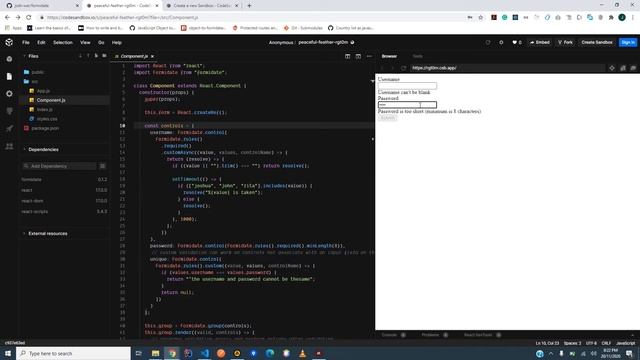Open the Selection menu

[x=63, y=42]
